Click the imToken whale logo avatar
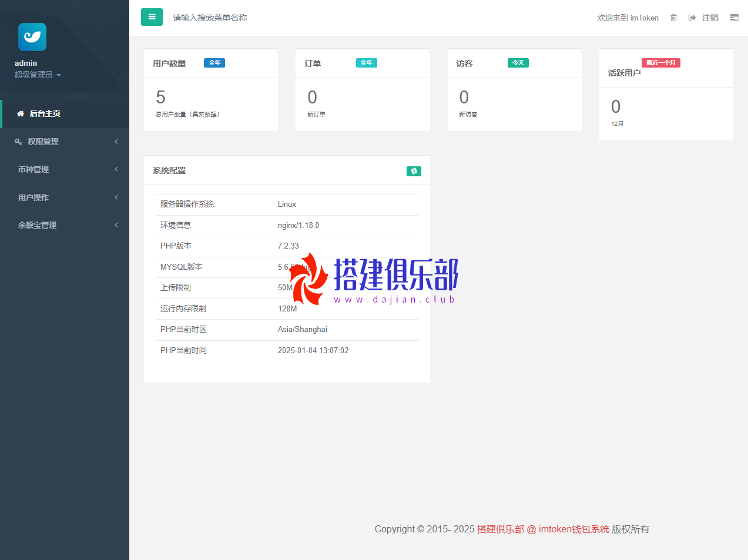748x560 pixels. 32,37
